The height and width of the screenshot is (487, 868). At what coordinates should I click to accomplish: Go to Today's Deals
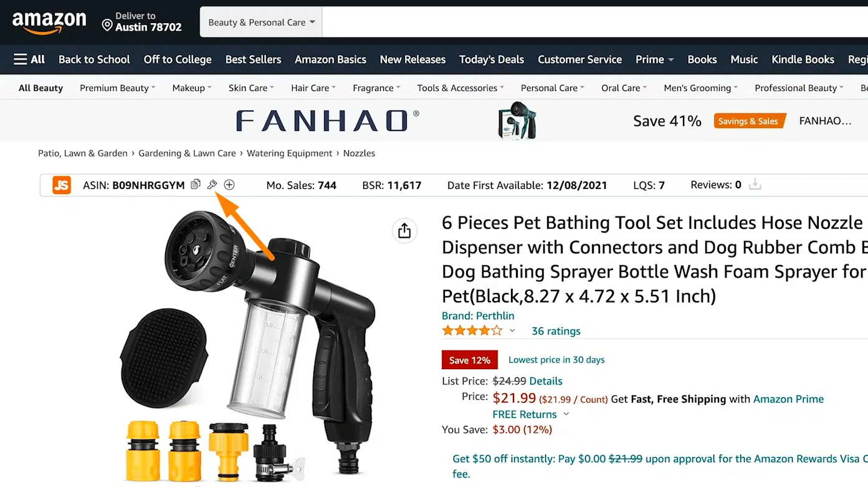click(492, 59)
